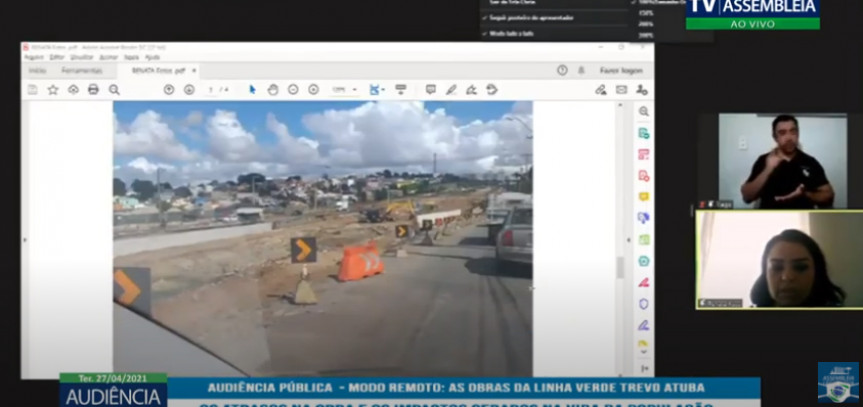
Task: Star the document with the bookmark icon
Action: point(53,90)
